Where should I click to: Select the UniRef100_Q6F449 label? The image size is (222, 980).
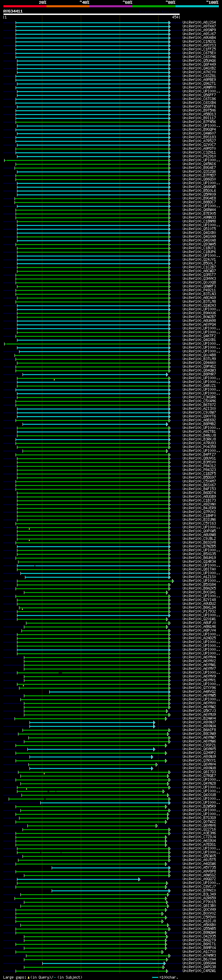pos(199,65)
